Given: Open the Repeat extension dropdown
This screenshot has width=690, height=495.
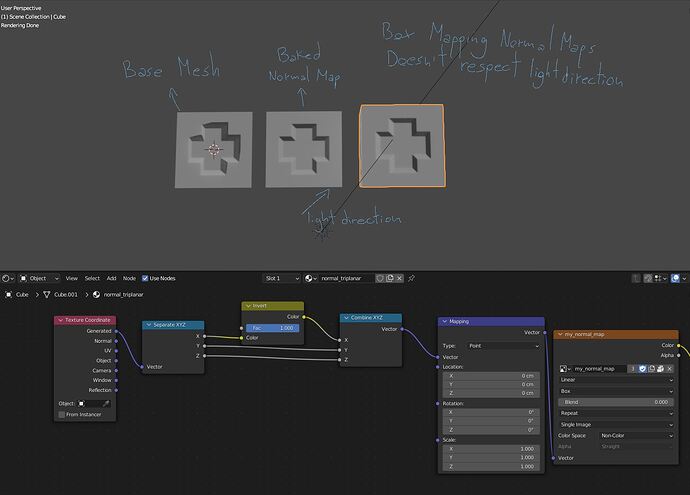Looking at the screenshot, I should (x=617, y=413).
